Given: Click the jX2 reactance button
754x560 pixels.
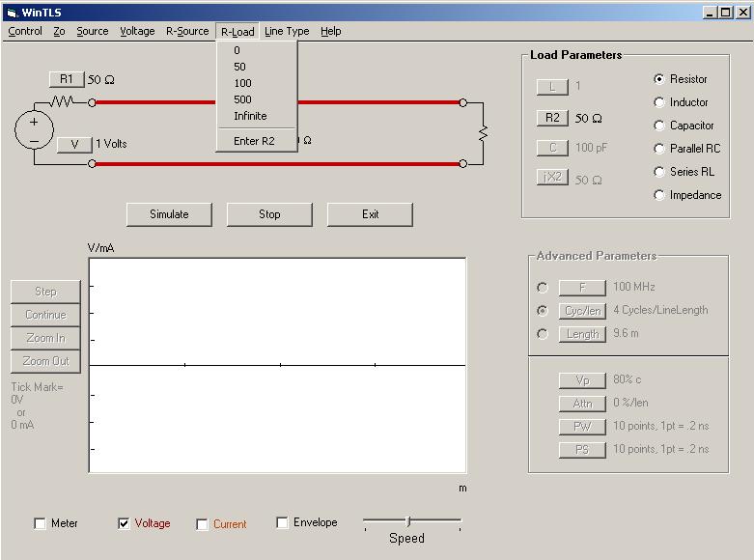Looking at the screenshot, I should tap(552, 177).
